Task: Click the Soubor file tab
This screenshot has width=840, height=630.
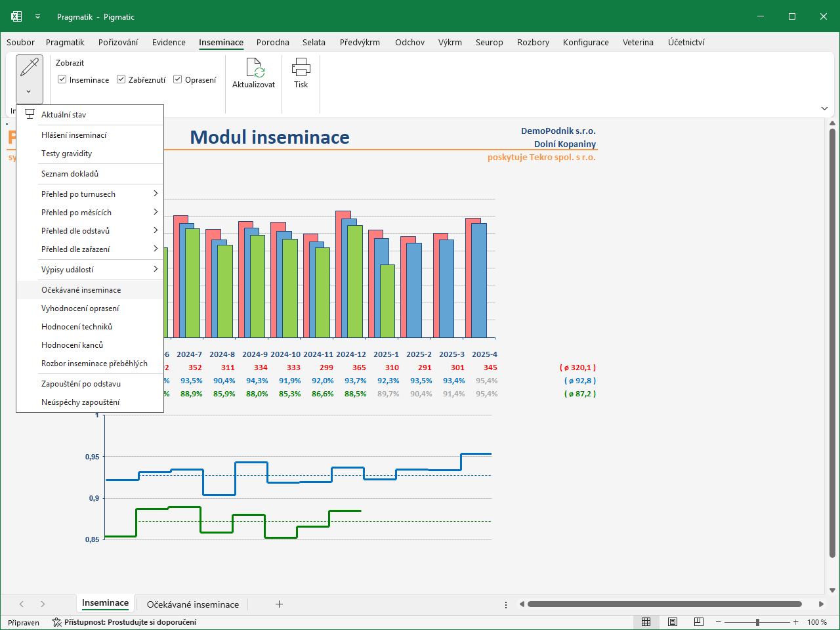Action: [x=20, y=42]
